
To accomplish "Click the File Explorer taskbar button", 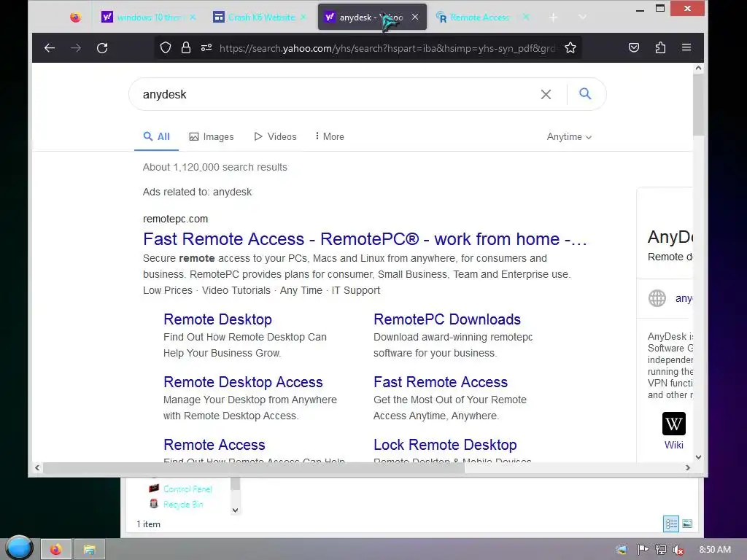I will pyautogui.click(x=89, y=550).
